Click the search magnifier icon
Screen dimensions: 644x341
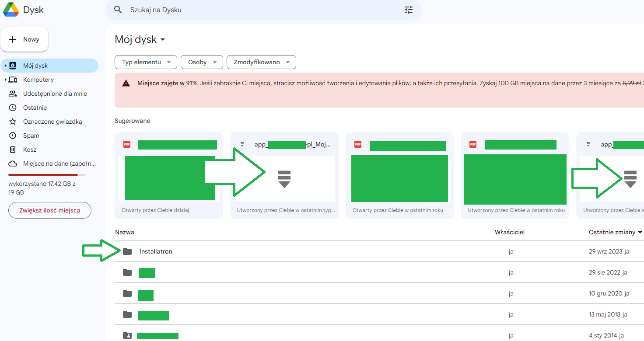click(x=118, y=10)
